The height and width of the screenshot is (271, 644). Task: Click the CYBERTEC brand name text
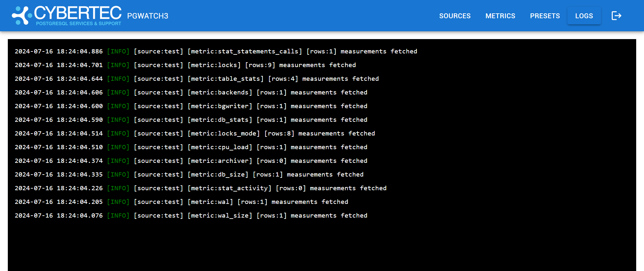(x=78, y=13)
